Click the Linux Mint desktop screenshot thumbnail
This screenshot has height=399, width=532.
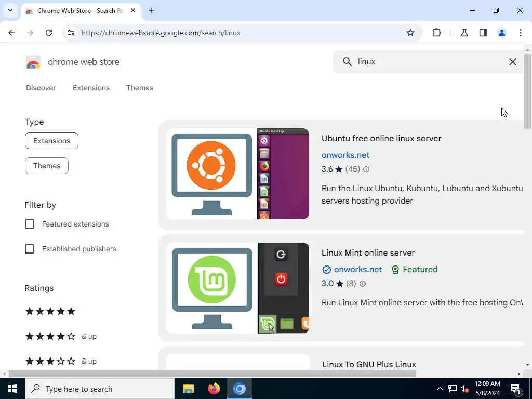(x=283, y=288)
